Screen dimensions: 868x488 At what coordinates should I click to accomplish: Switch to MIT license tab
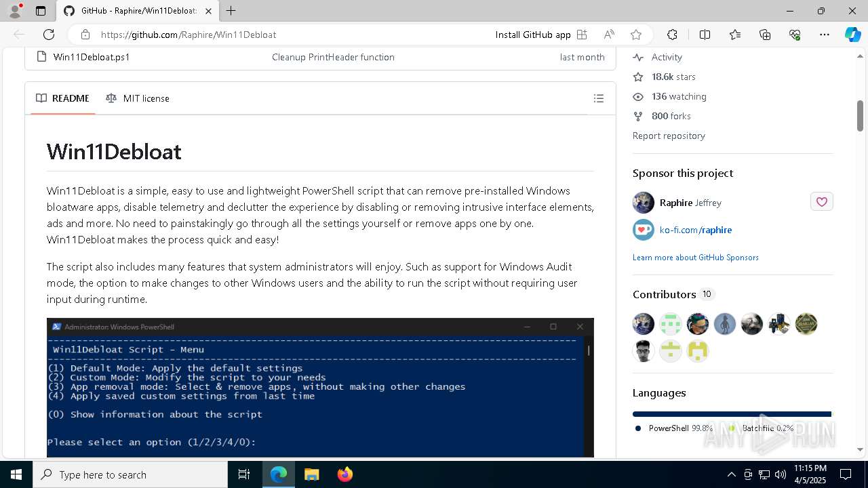click(138, 98)
